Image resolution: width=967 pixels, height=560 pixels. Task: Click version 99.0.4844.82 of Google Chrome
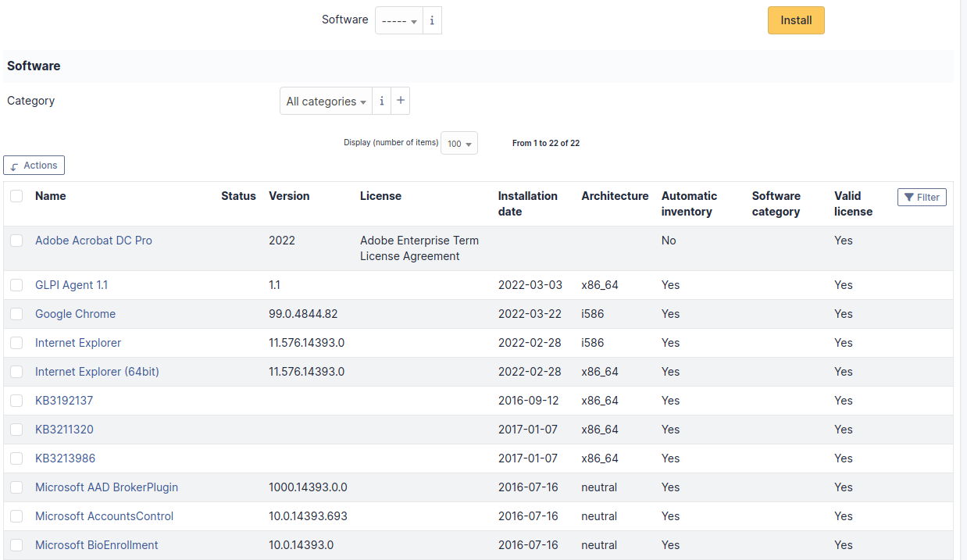pyautogui.click(x=303, y=314)
